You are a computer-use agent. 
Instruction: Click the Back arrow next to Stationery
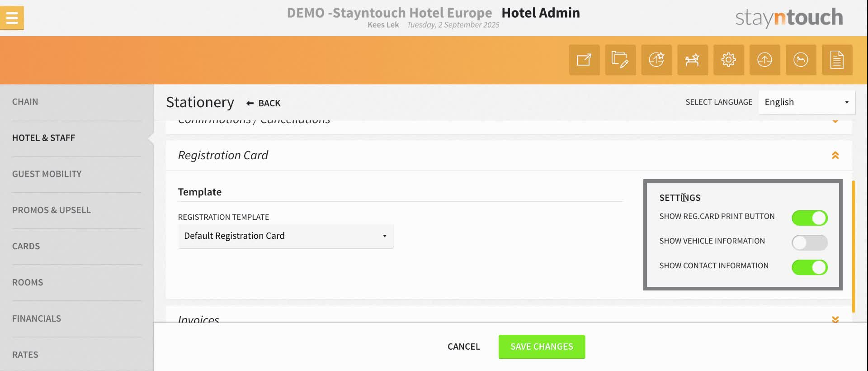[x=250, y=103]
